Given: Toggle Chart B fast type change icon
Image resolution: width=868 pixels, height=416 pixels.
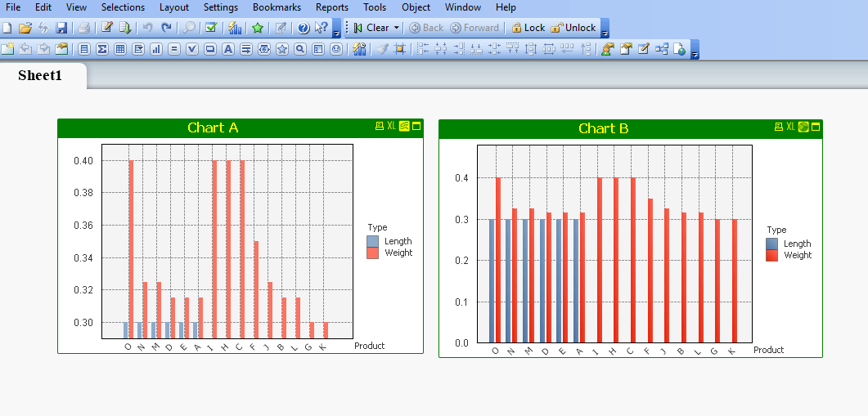Looking at the screenshot, I should click(803, 127).
